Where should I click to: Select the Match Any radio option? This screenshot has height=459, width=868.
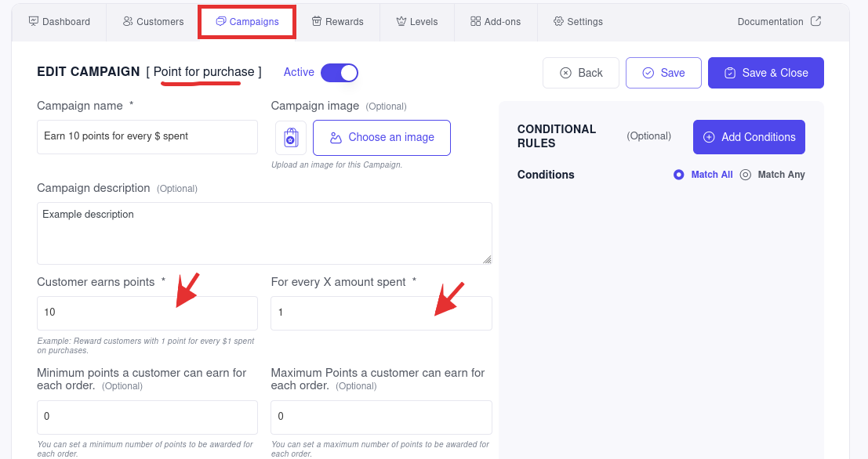coord(746,175)
